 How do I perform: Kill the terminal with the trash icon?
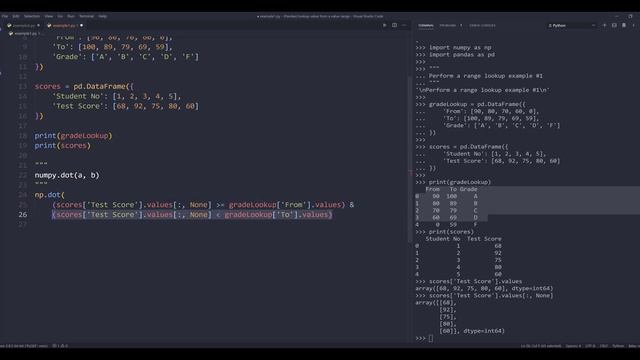point(624,25)
